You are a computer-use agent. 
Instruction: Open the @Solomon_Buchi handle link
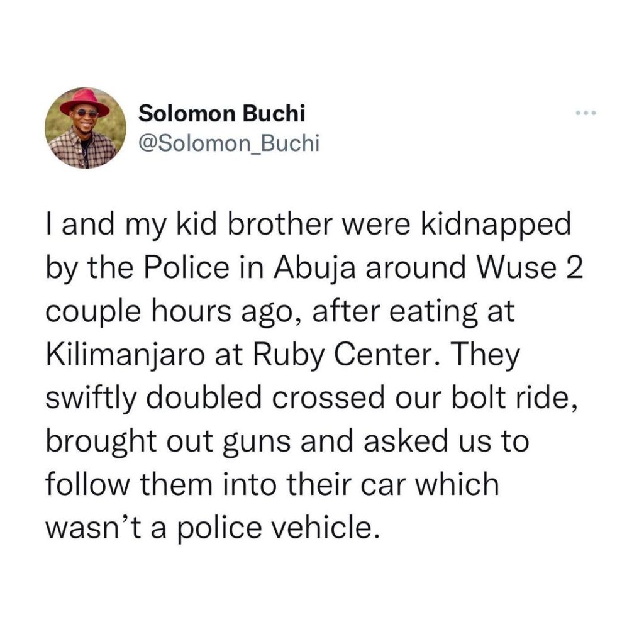tap(229, 143)
